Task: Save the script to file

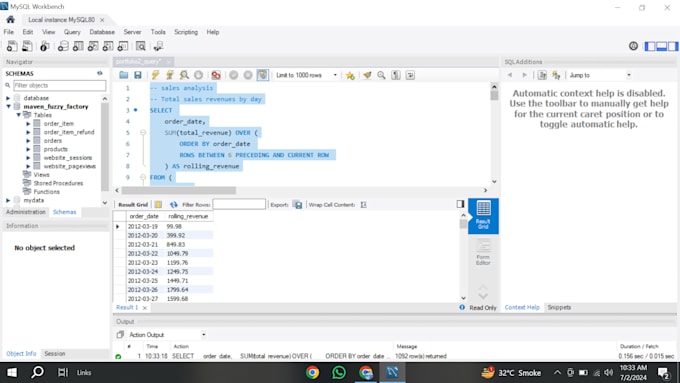Action: pyautogui.click(x=138, y=75)
